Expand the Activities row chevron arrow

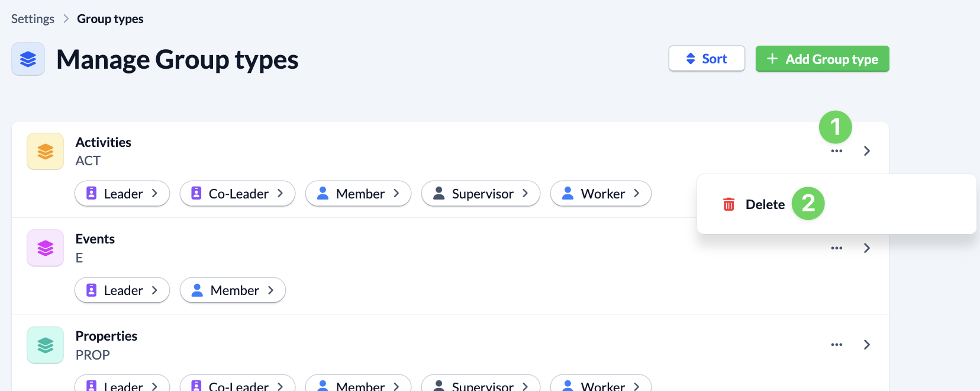click(x=867, y=151)
